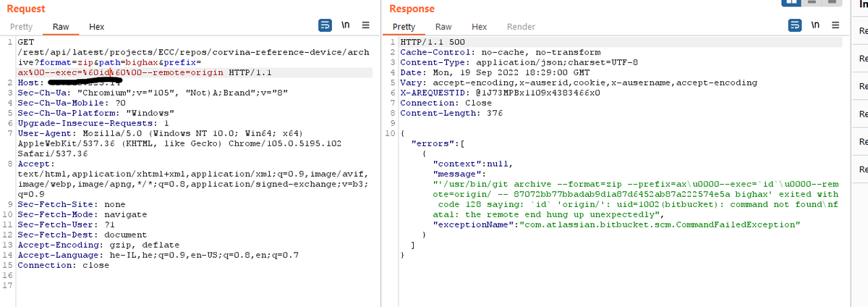The height and width of the screenshot is (307, 868).
Task: Toggle word wrap icon in Response panel
Action: [x=796, y=26]
